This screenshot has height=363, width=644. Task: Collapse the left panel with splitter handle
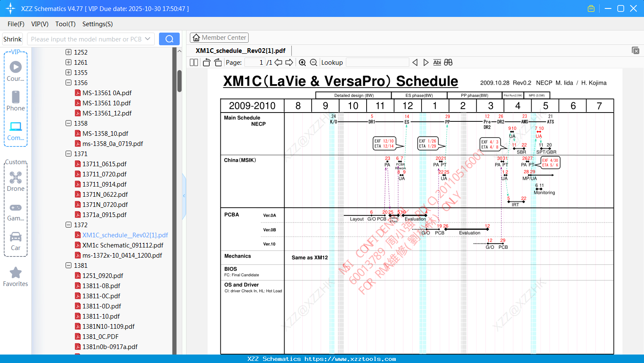184,196
